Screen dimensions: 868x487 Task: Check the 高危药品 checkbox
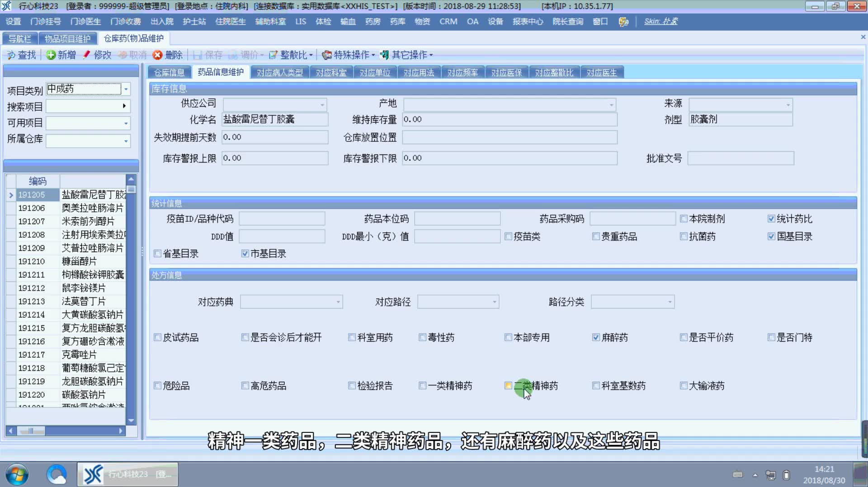pos(245,386)
